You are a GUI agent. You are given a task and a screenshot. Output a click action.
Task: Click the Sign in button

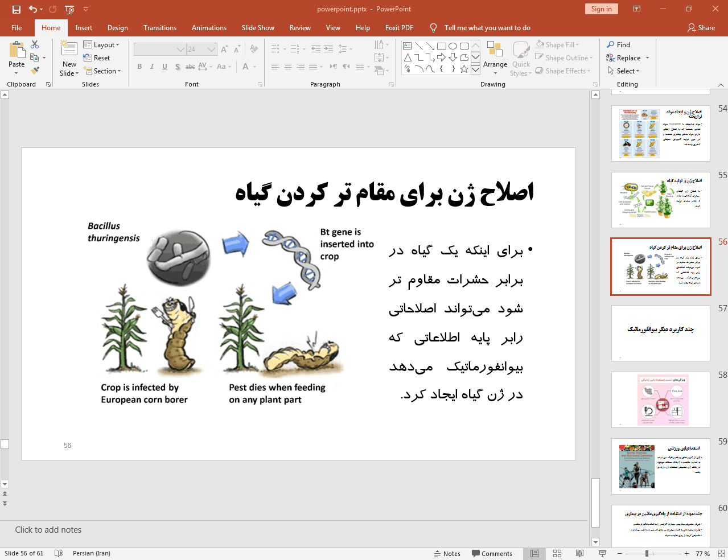(601, 9)
